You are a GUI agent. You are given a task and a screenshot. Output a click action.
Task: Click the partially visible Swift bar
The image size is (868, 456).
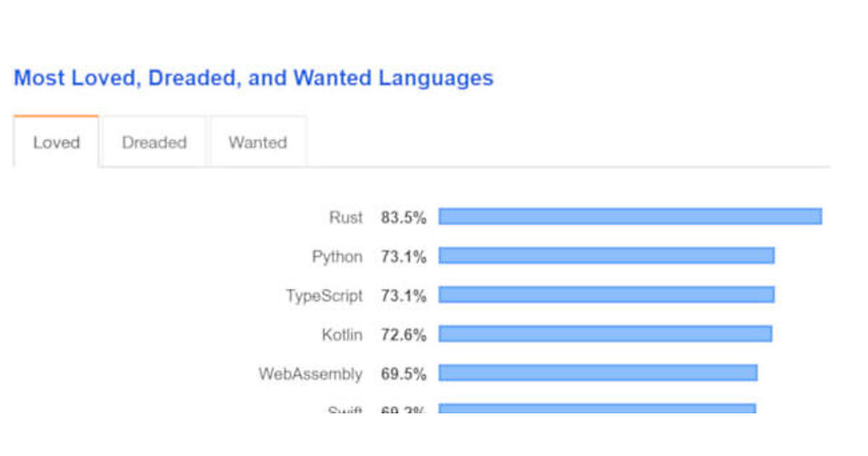pos(597,409)
